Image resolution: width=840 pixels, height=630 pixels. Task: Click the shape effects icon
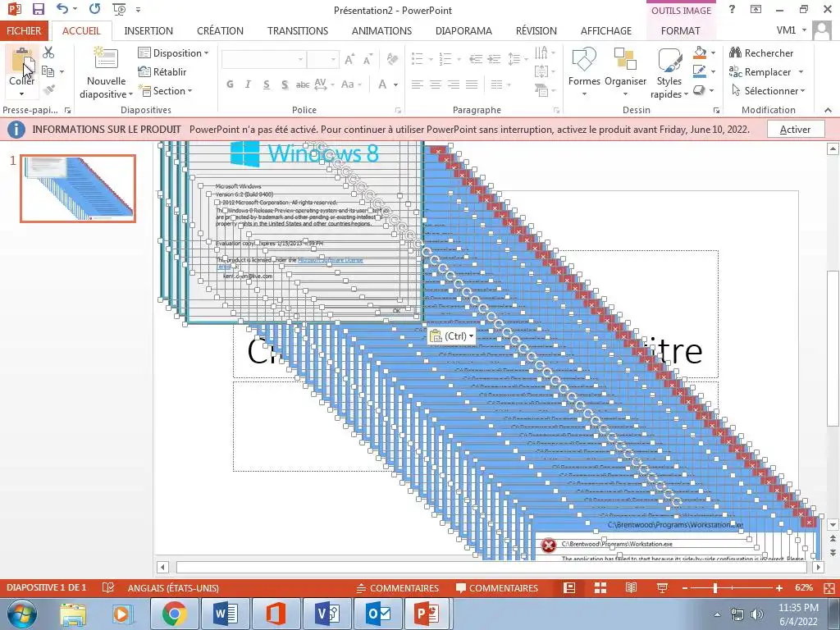(700, 90)
